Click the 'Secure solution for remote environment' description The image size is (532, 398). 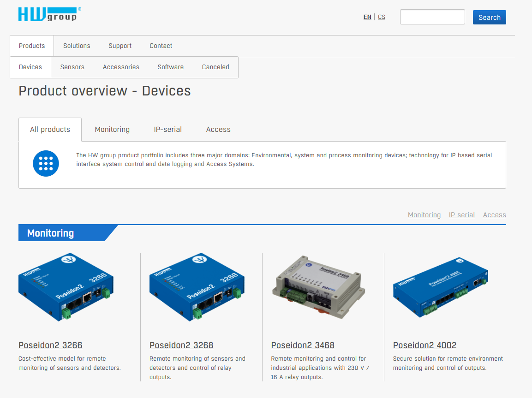tap(448, 363)
